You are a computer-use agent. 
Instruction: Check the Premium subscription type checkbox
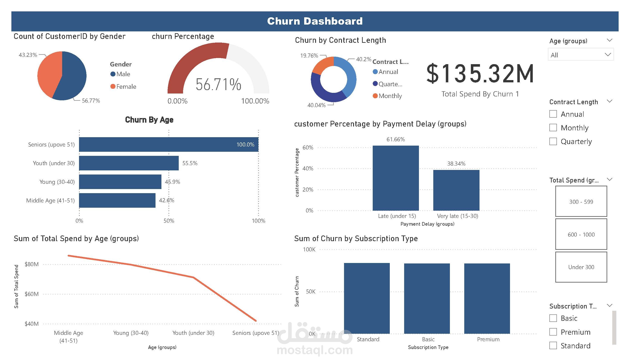(553, 332)
